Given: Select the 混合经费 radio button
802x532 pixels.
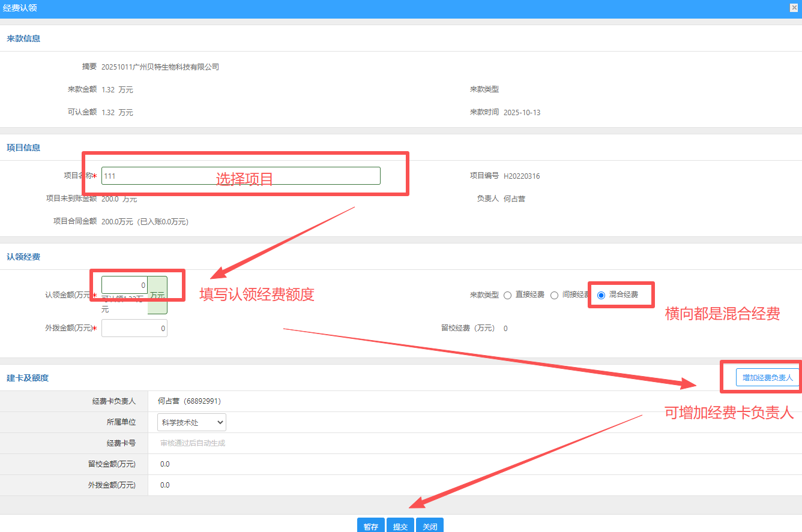Looking at the screenshot, I should 601,295.
